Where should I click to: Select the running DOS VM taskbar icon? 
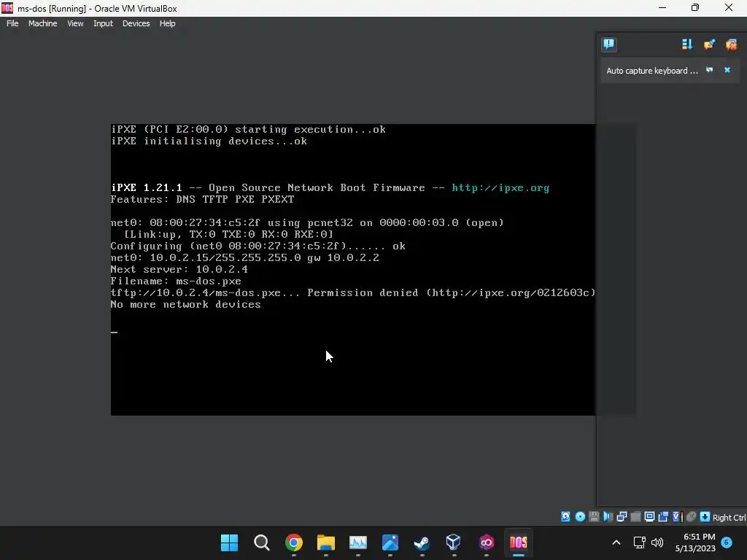pyautogui.click(x=519, y=542)
